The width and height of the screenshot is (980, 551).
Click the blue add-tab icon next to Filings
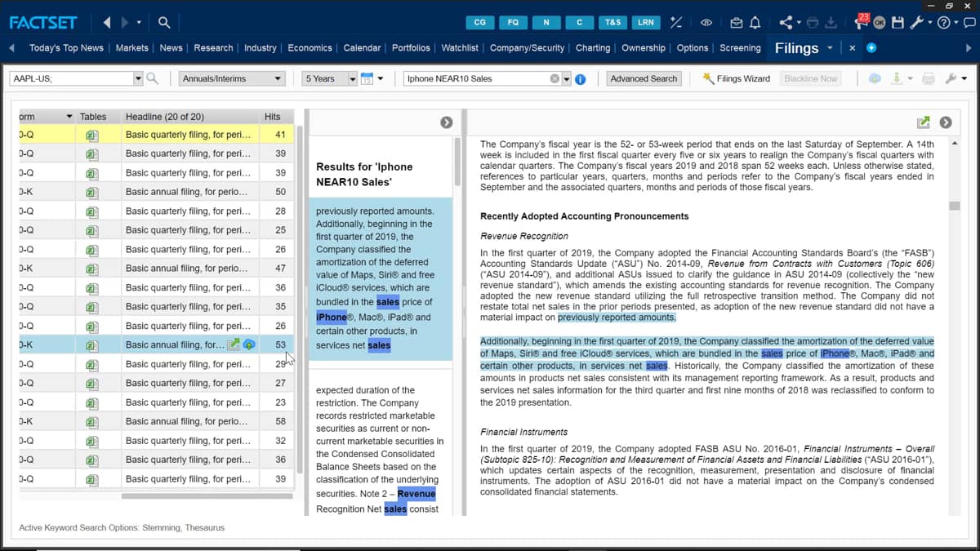click(x=871, y=48)
